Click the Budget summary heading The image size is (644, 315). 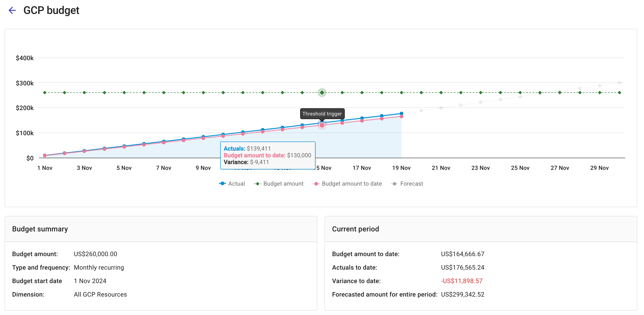point(40,229)
